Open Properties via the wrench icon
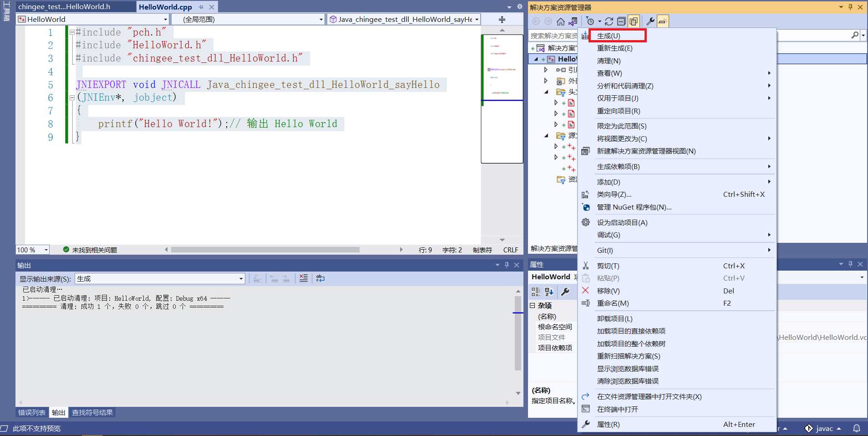The image size is (868, 436). [651, 21]
